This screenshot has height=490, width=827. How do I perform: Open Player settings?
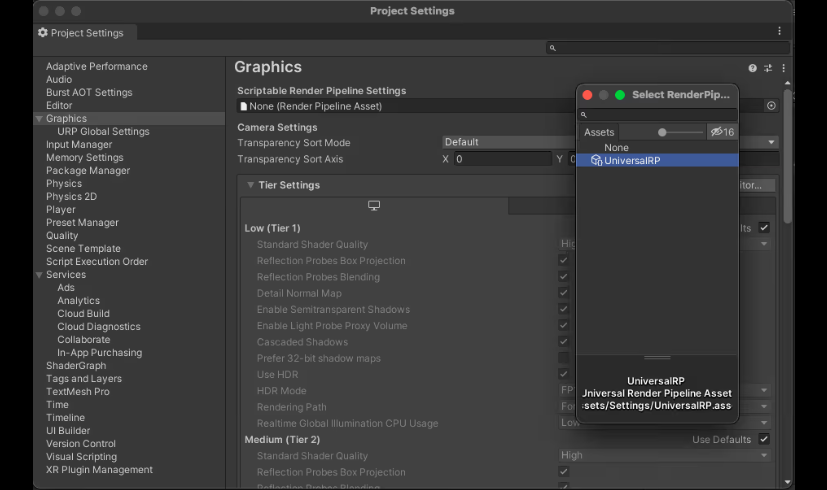click(x=61, y=210)
